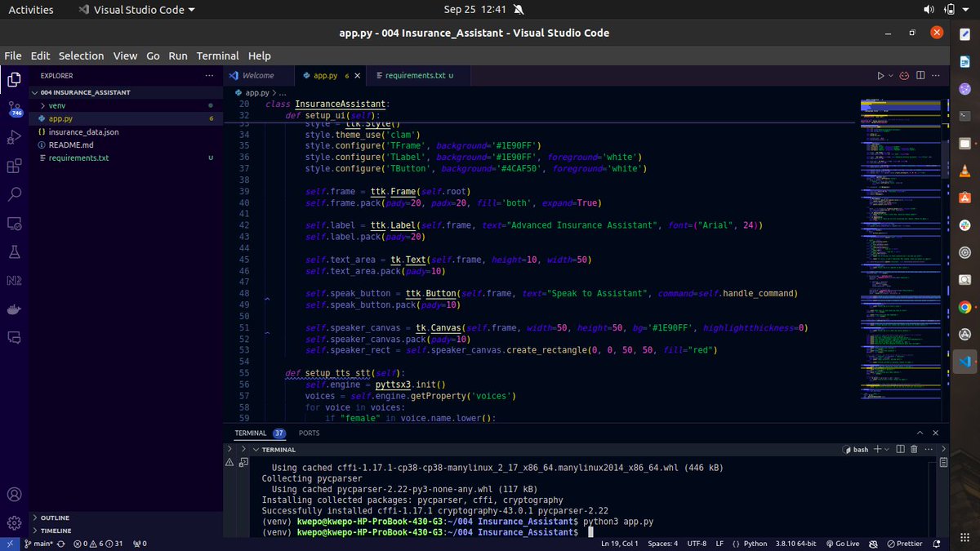Switch to the Welcome tab
The image size is (980, 551).
coord(258,75)
